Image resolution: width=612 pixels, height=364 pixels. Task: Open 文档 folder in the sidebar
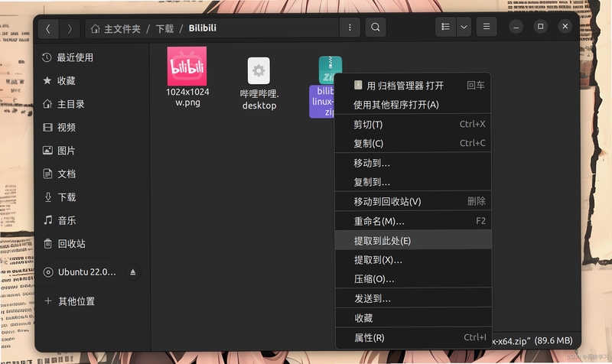(x=93, y=174)
